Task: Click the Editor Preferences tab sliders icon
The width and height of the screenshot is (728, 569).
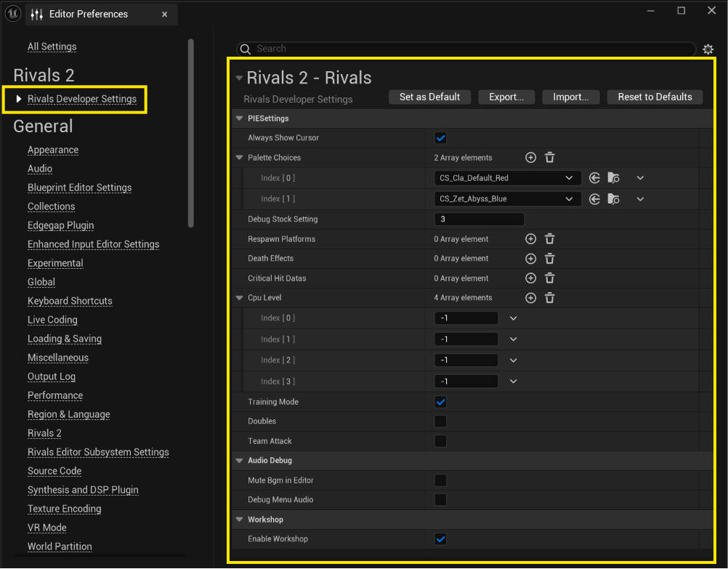Action: [36, 15]
